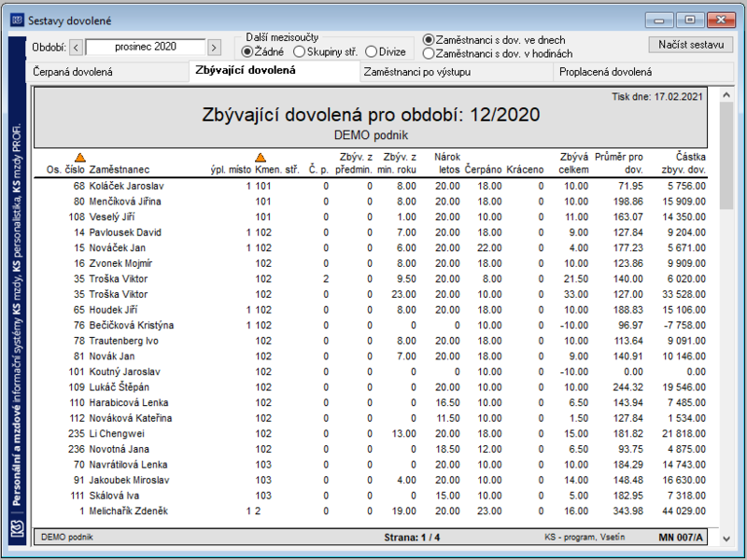Click the Tisk dne: 17.02.2021 text
Image resolution: width=747 pixels, height=560 pixels.
[x=657, y=97]
